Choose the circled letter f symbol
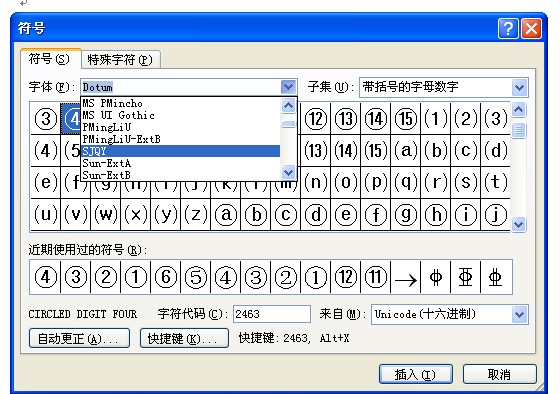This screenshot has width=560, height=394. 376,214
